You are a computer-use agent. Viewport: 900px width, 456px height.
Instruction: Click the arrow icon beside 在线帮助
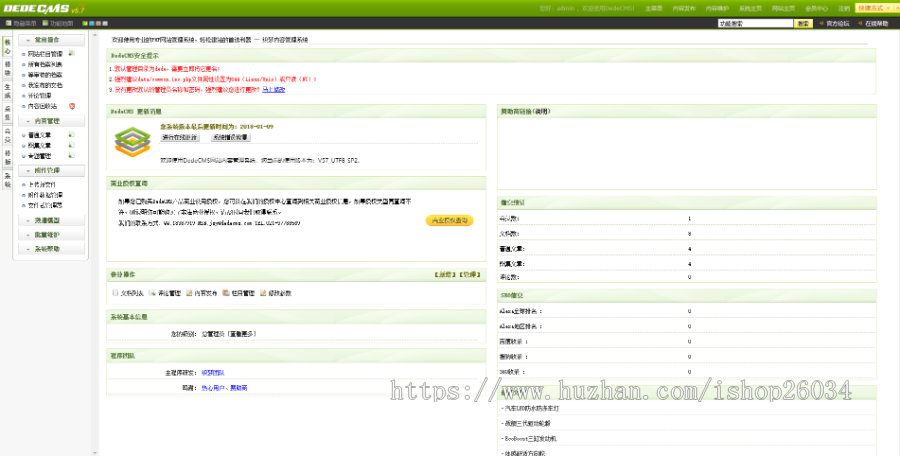coord(860,24)
